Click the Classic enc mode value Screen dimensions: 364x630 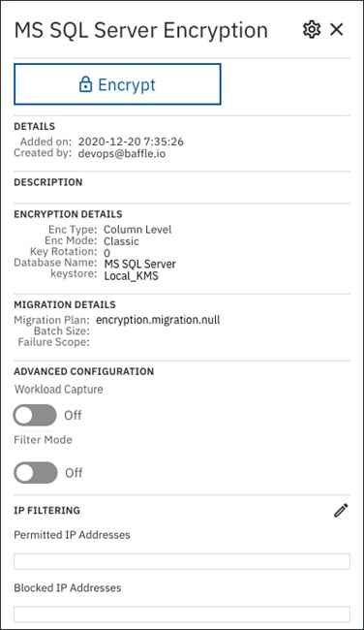122,241
